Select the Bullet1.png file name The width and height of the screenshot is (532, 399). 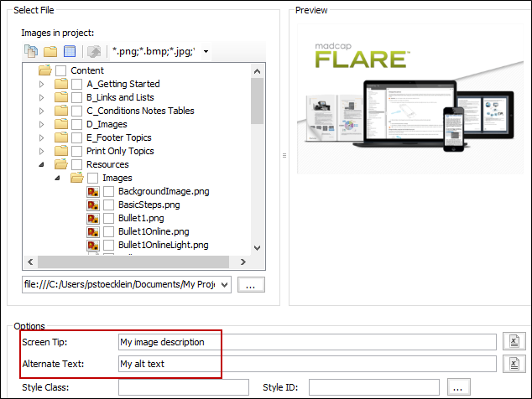point(141,218)
